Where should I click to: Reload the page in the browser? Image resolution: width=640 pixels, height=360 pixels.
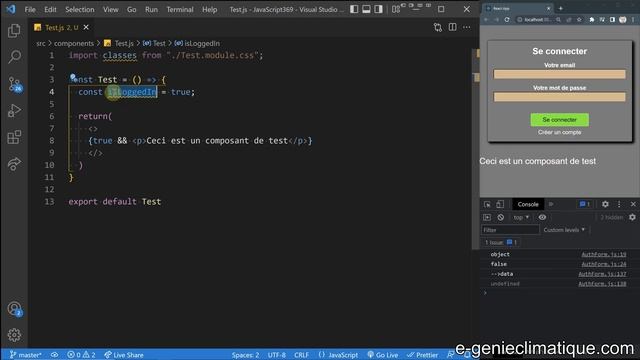click(507, 19)
